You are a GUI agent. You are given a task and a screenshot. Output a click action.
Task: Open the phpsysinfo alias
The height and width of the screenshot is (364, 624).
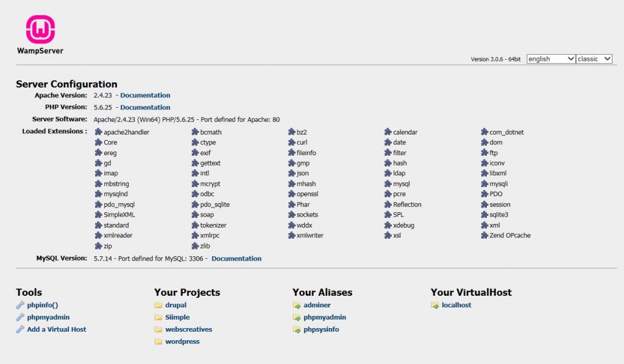[321, 329]
